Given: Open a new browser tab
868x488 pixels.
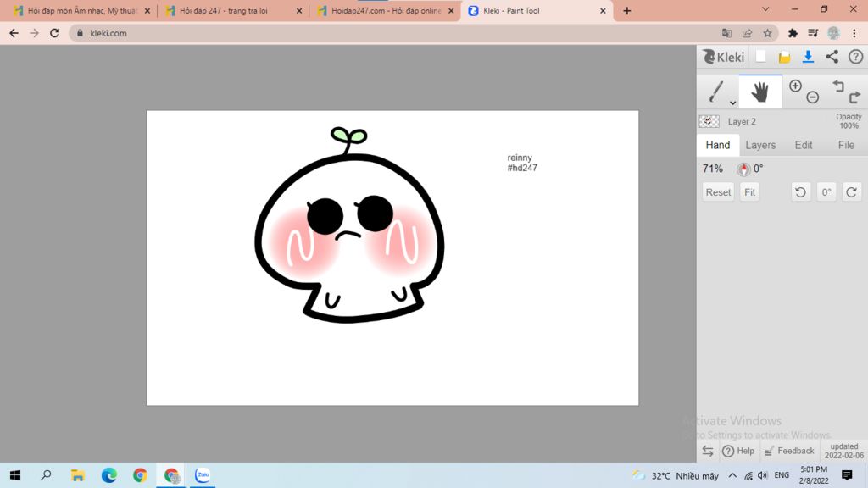Looking at the screenshot, I should point(626,10).
